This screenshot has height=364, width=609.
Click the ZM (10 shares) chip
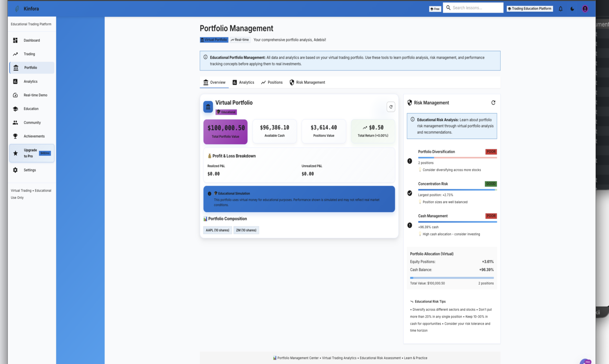click(246, 230)
